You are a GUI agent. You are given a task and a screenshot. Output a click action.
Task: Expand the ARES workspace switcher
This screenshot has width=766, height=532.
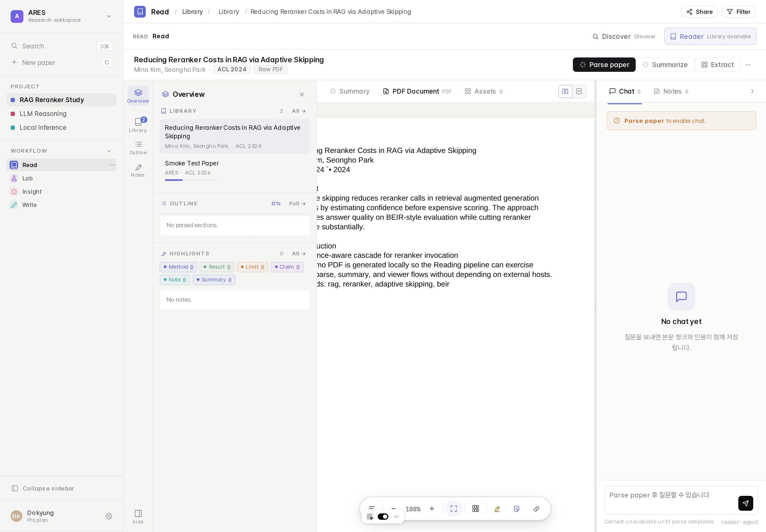pyautogui.click(x=109, y=16)
